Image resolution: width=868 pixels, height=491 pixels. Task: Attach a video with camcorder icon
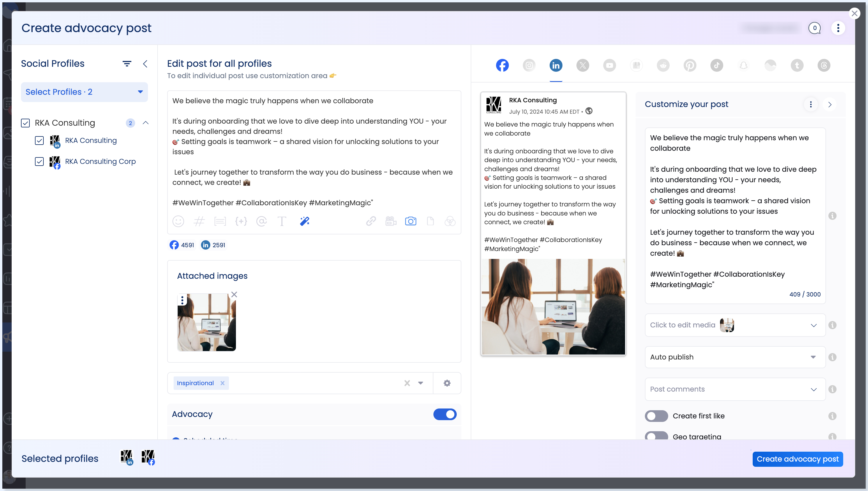coord(391,222)
